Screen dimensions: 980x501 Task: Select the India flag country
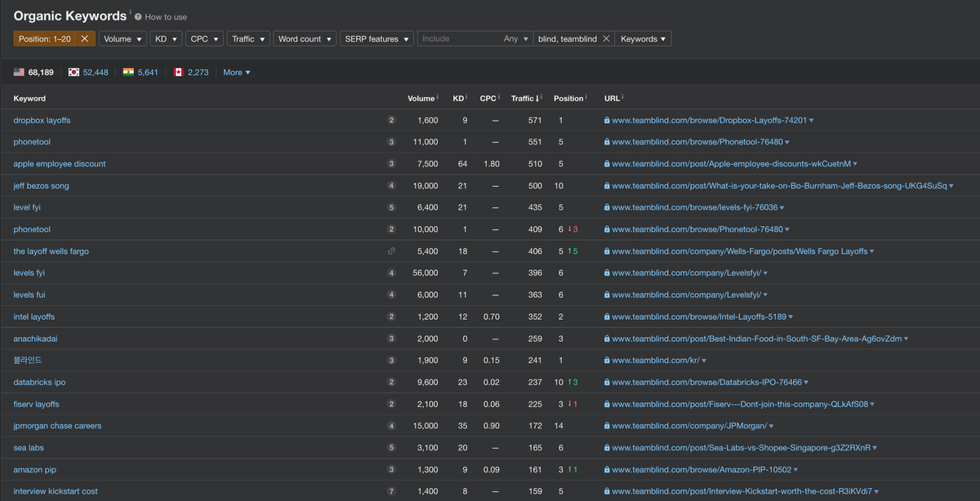coord(128,73)
